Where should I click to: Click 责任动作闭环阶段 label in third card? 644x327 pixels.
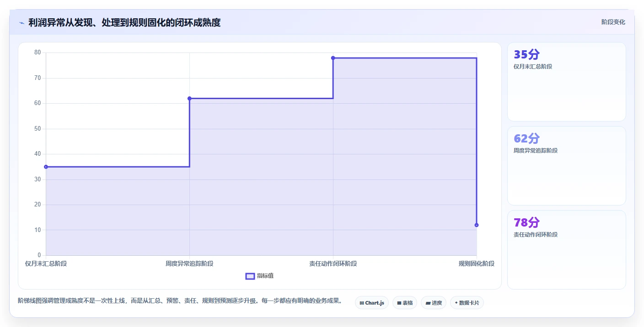pyautogui.click(x=536, y=235)
